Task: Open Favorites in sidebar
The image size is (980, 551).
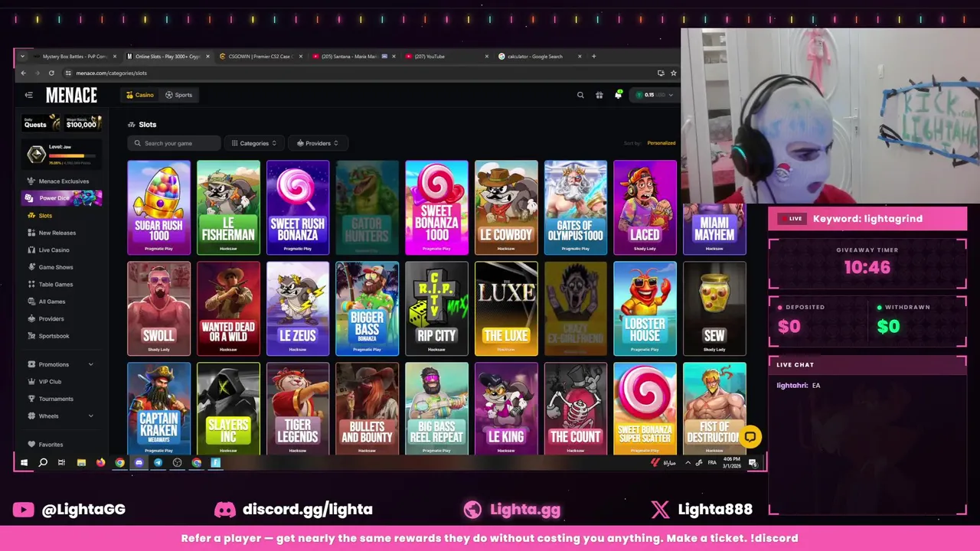Action: click(x=46, y=445)
